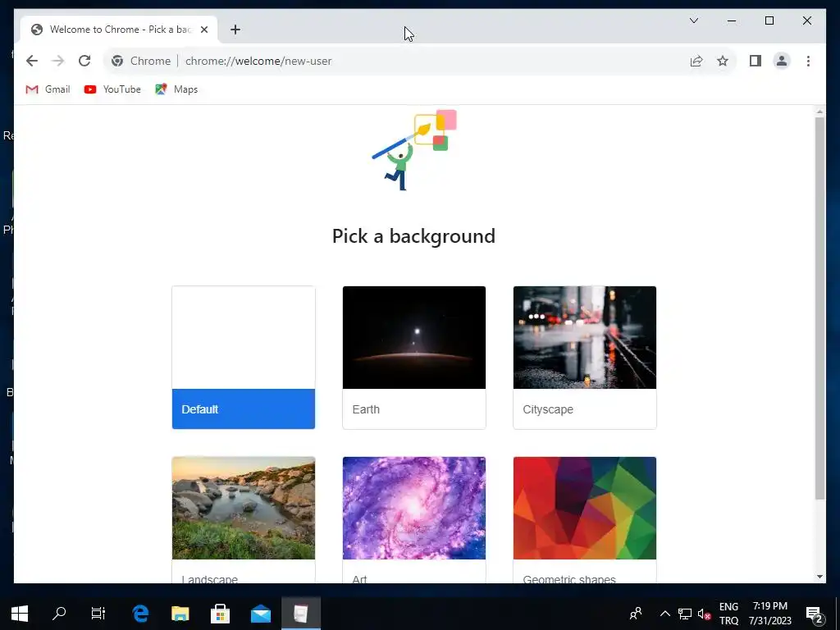Open People icon in system tray
Screen dimensions: 840x630
(636, 614)
